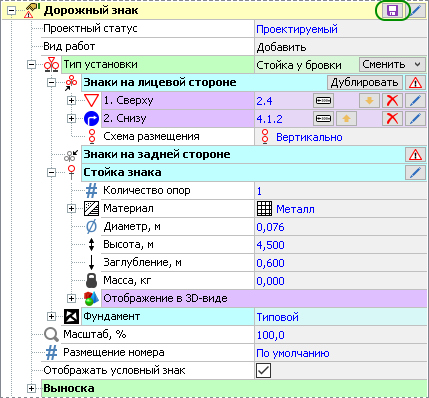Delete sign 2. Снизу with red cross
The height and width of the screenshot is (398, 429).
click(x=392, y=118)
